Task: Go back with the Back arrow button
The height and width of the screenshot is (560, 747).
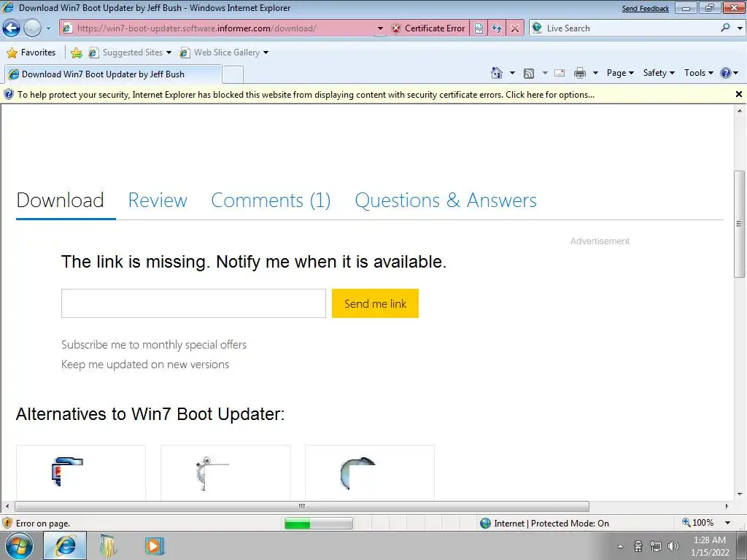Action: [11, 28]
